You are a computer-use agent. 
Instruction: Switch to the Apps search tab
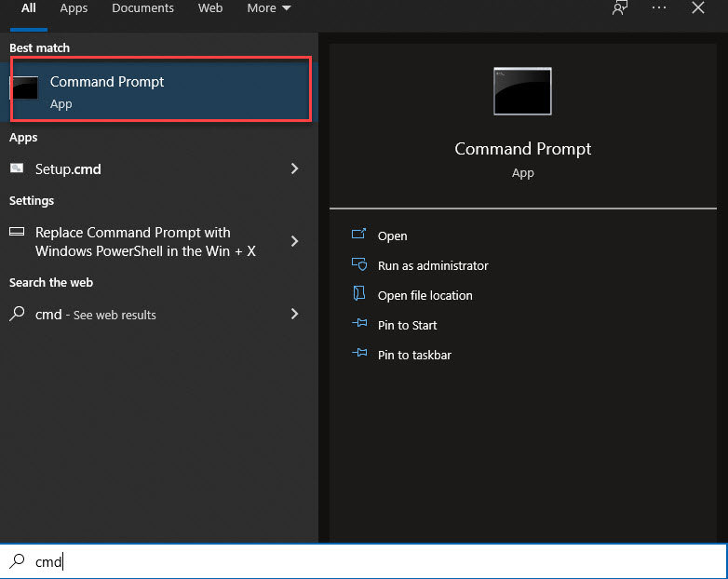pos(74,8)
